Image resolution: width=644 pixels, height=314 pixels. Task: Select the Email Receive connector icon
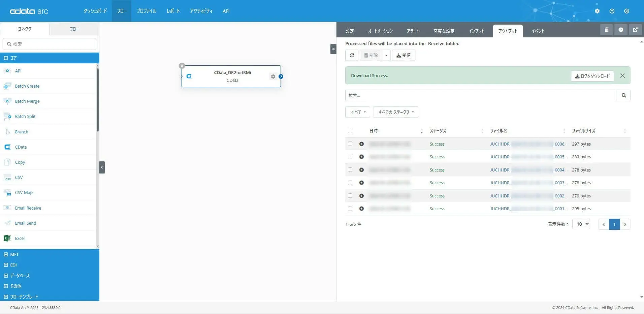tap(7, 208)
